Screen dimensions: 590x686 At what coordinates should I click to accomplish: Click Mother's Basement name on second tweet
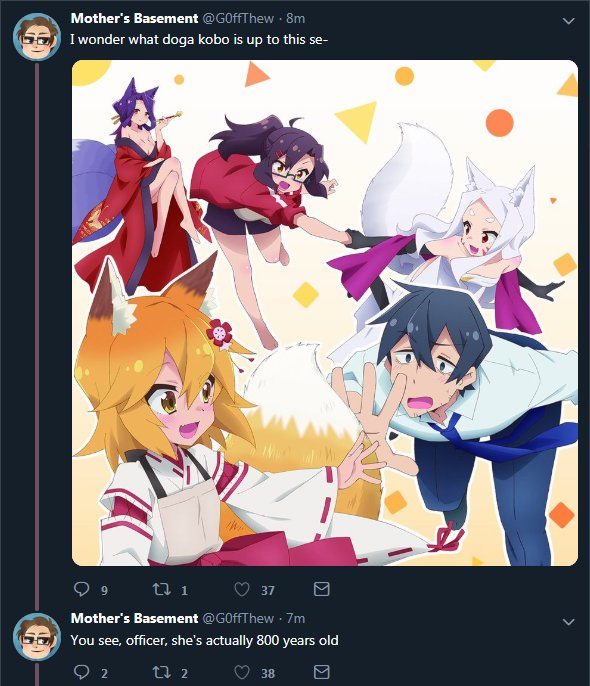pos(134,619)
